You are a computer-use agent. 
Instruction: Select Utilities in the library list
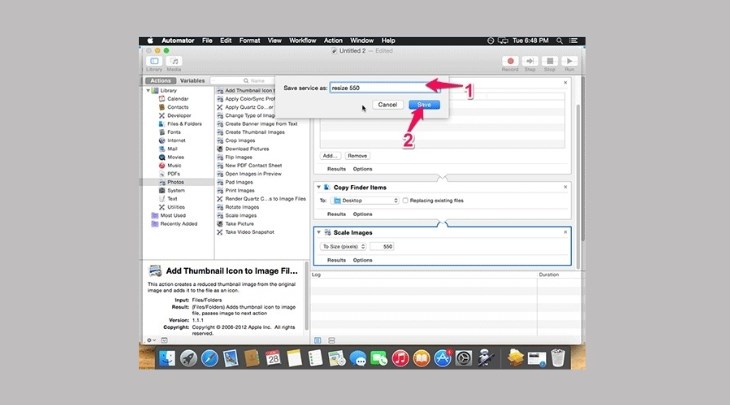pyautogui.click(x=176, y=207)
